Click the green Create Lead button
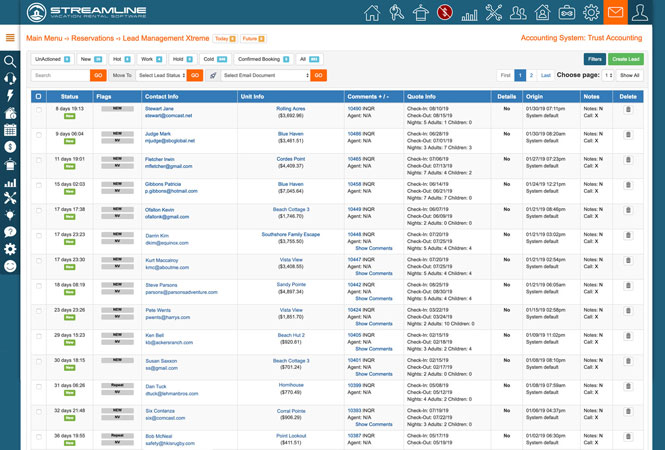Screen dimensions: 665x450 coord(626,59)
